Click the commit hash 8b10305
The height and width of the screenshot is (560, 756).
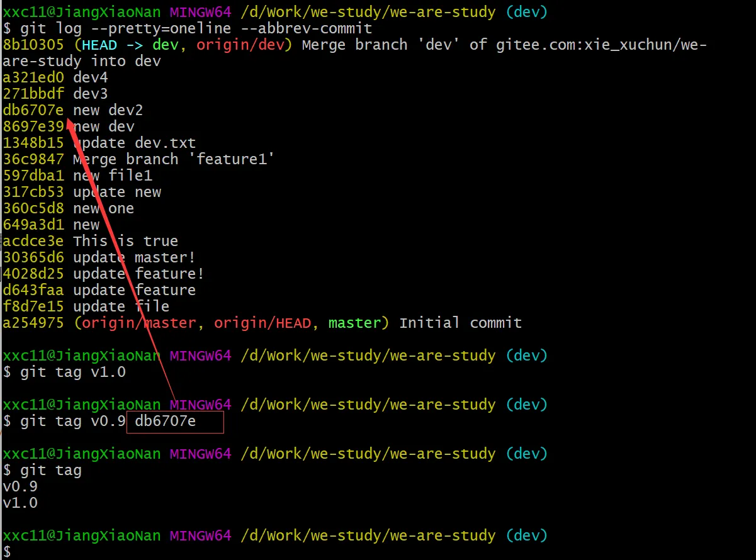(x=33, y=45)
